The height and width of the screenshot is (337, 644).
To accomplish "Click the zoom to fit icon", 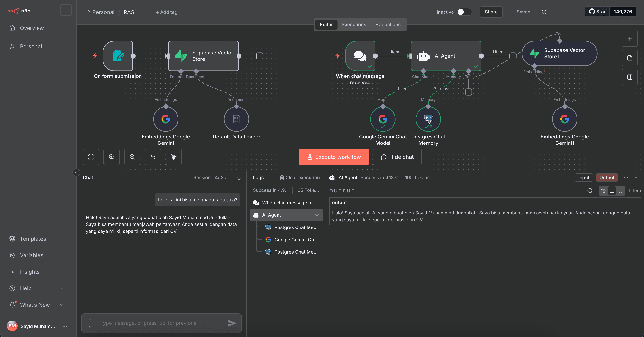I will (x=91, y=157).
